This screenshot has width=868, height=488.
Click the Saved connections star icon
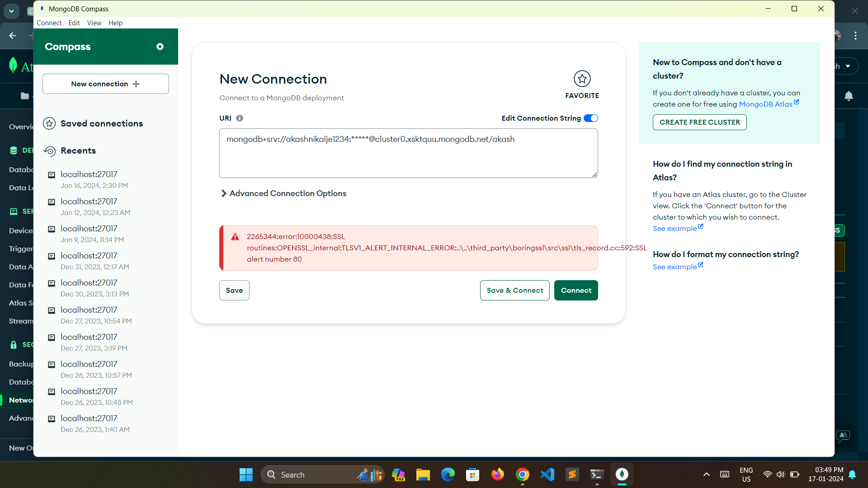49,123
